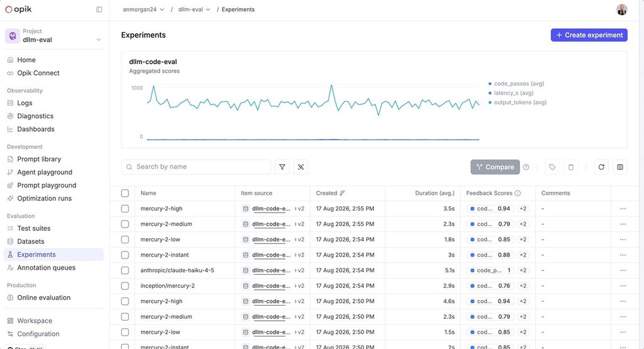Open the Compare help question-mark icon
This screenshot has height=349, width=644.
click(526, 167)
